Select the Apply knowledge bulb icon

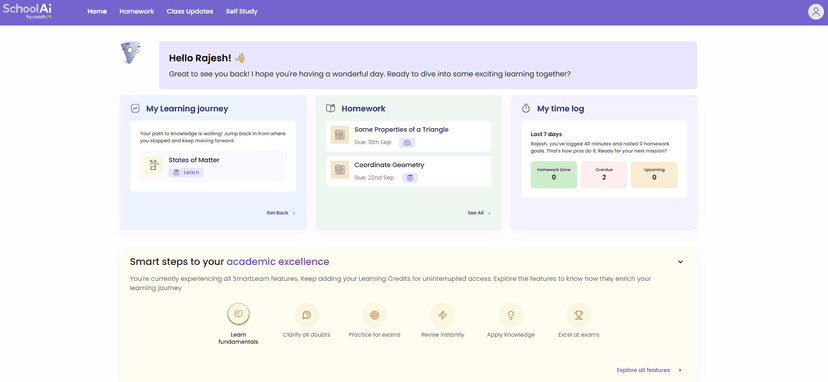(511, 315)
